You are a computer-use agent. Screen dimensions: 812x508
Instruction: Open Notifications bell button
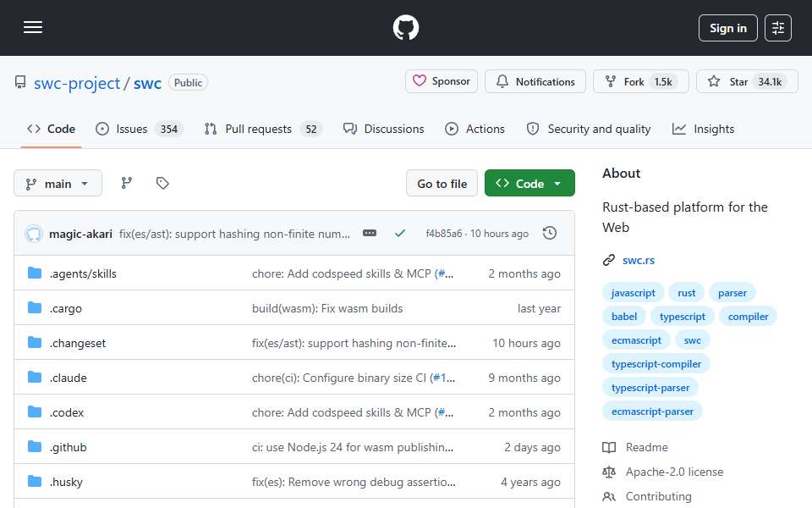point(535,81)
